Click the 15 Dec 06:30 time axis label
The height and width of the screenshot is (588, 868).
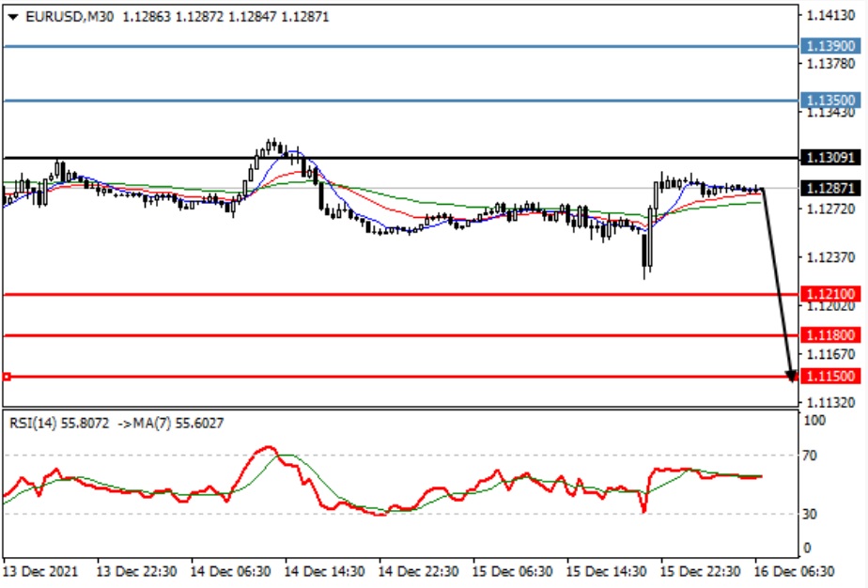(x=513, y=571)
